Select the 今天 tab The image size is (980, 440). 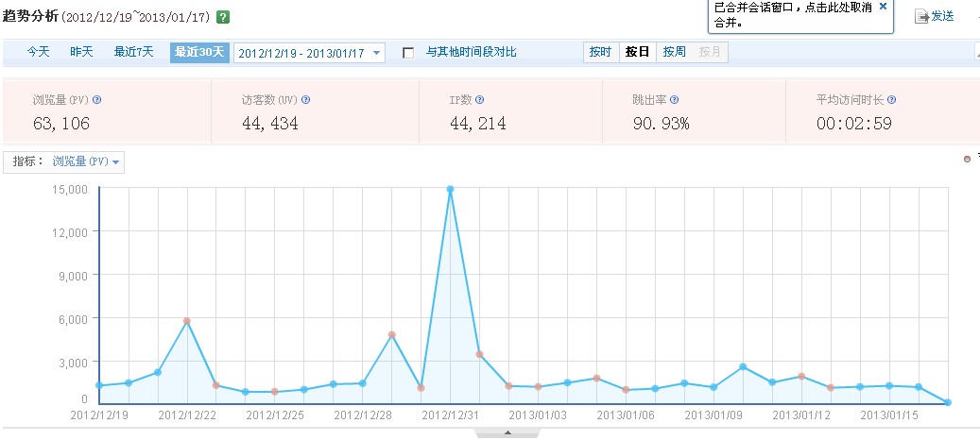[x=38, y=52]
